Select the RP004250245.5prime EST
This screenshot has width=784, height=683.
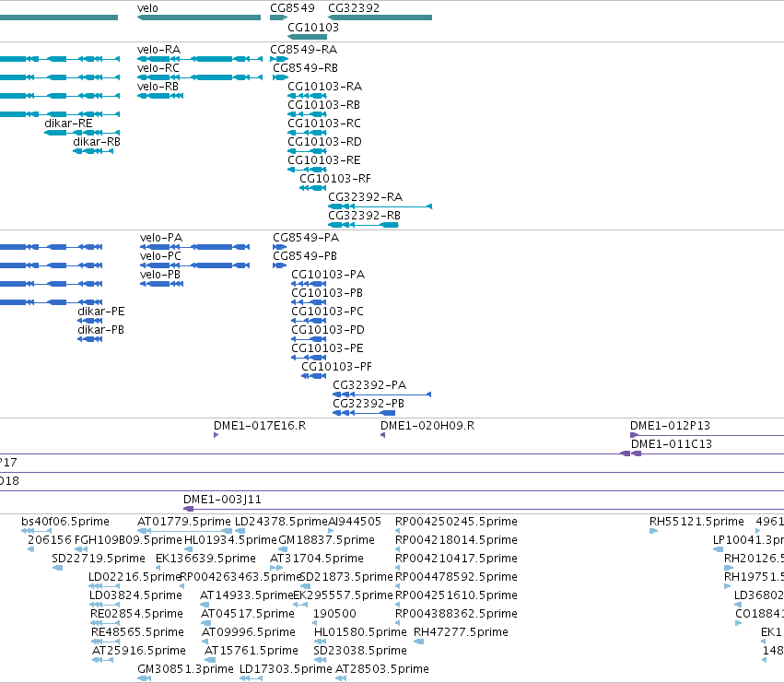397,531
